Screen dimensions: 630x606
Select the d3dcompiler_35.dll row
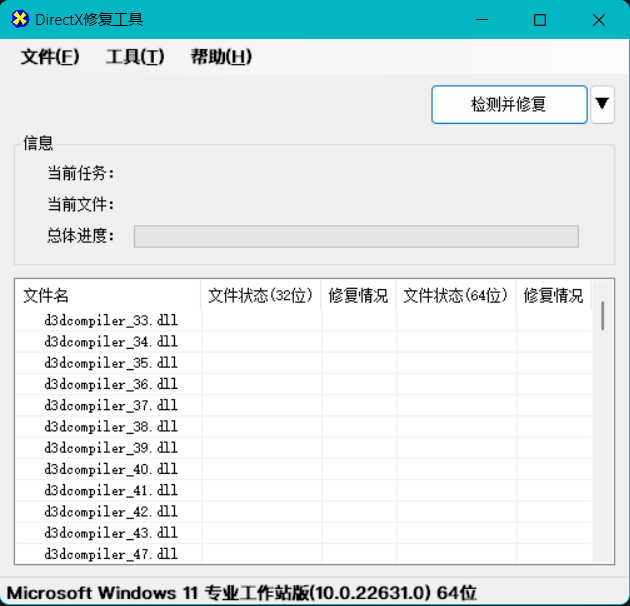click(x=304, y=363)
